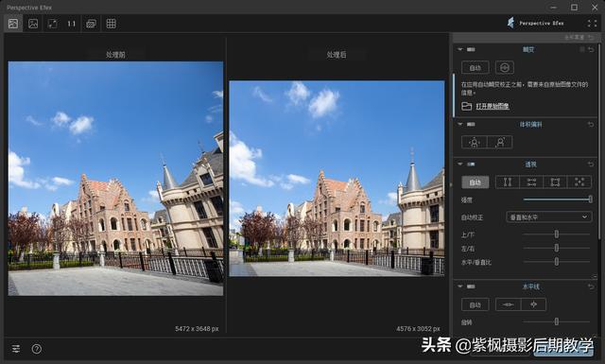Open the auto correction (自动校正) dropdown
The width and height of the screenshot is (605, 364).
(548, 217)
